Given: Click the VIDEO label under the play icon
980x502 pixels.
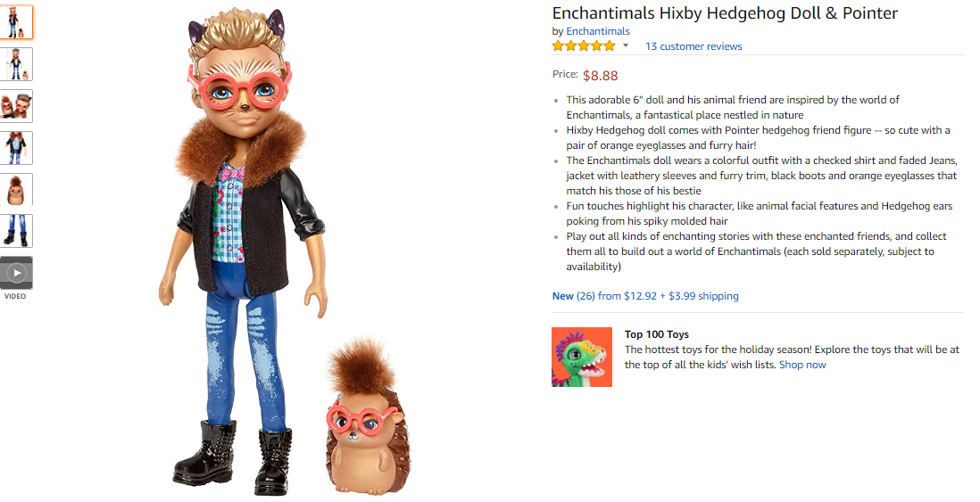Looking at the screenshot, I should 15,296.
